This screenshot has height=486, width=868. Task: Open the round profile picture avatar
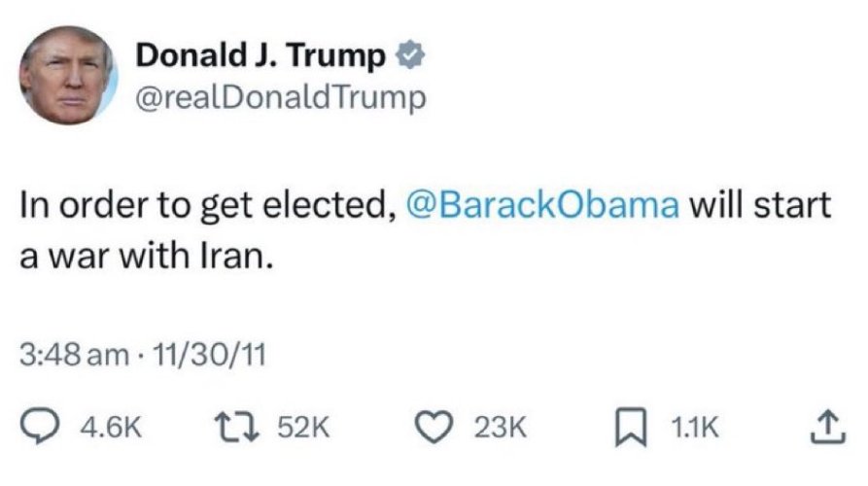(68, 75)
